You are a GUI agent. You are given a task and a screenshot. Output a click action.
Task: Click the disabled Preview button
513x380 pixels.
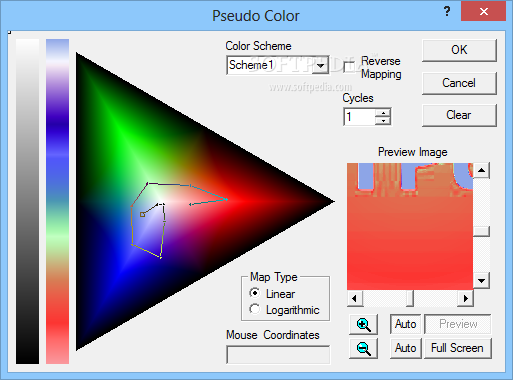pyautogui.click(x=458, y=324)
